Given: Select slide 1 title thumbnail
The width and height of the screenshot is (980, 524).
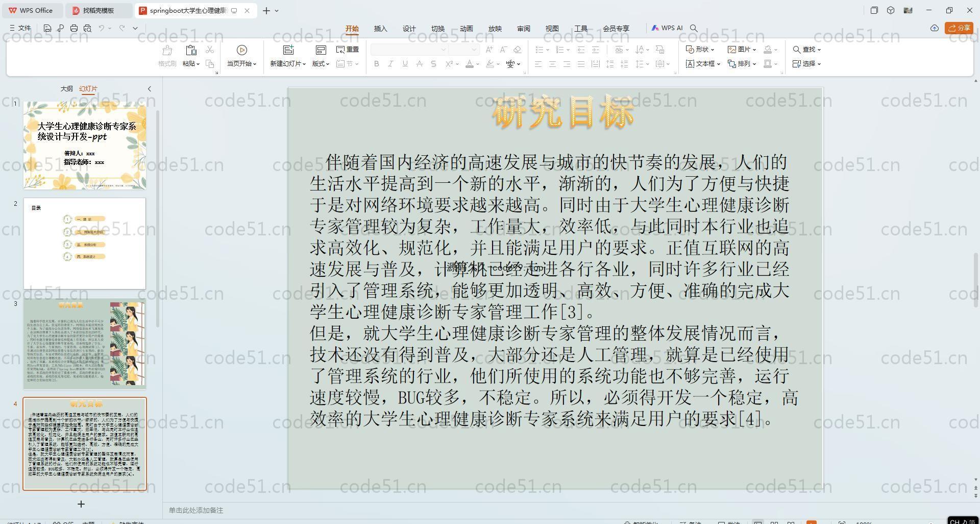Looking at the screenshot, I should (85, 145).
